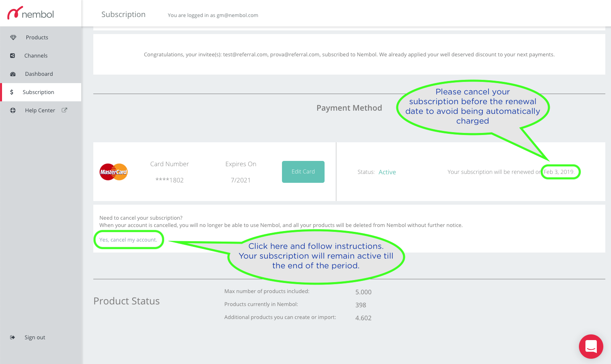Image resolution: width=611 pixels, height=364 pixels.
Task: Open the Help Center link
Action: tap(40, 110)
